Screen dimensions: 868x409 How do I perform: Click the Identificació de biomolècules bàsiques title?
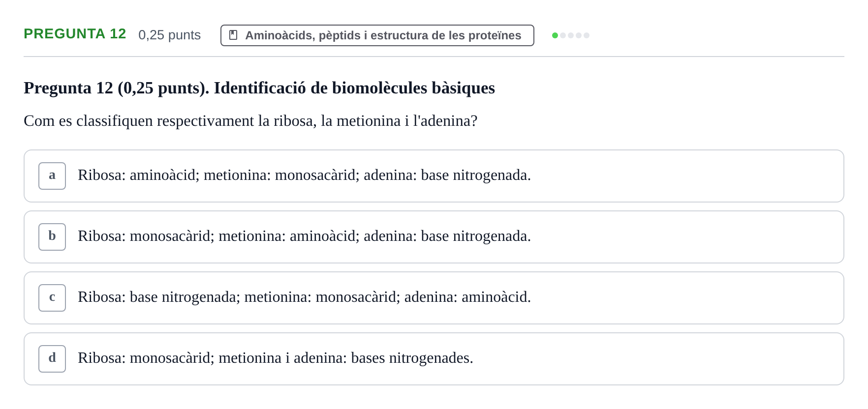click(259, 88)
